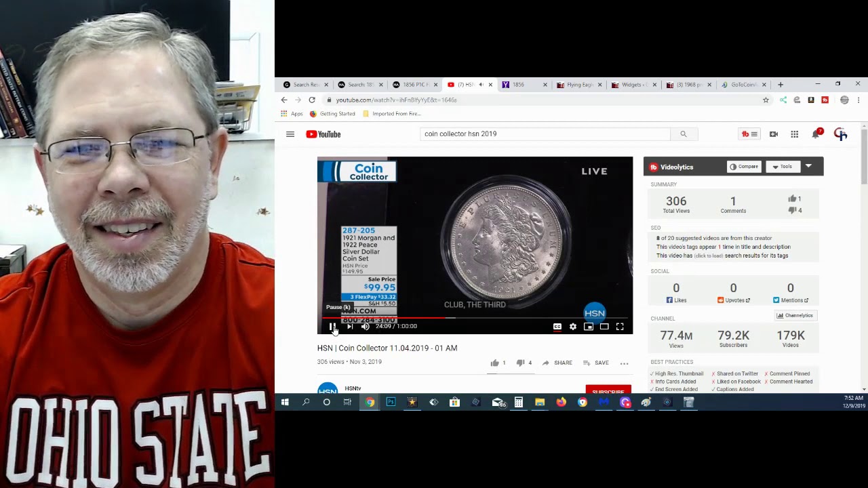
Task: Open the Calculator from the taskbar
Action: pos(519,402)
